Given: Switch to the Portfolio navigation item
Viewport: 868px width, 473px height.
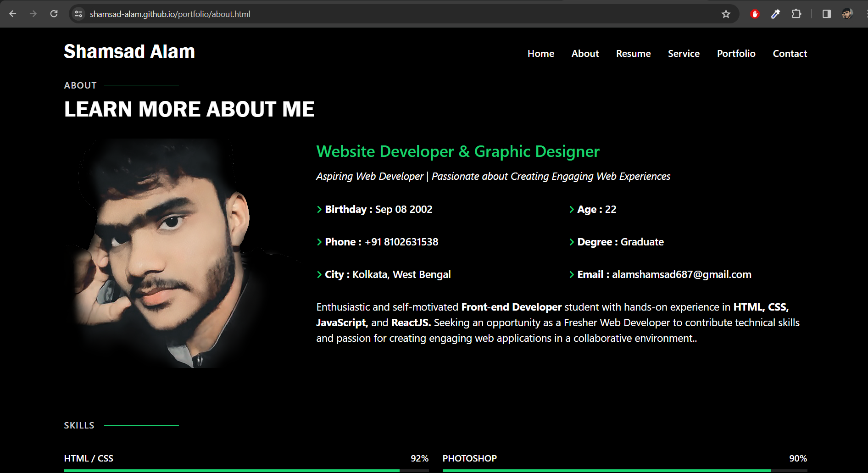Looking at the screenshot, I should (736, 53).
